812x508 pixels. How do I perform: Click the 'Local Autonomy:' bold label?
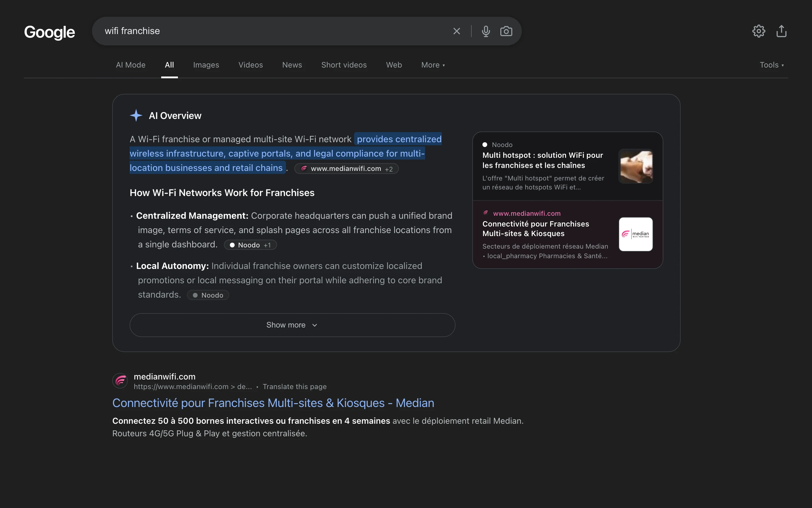coord(173,266)
